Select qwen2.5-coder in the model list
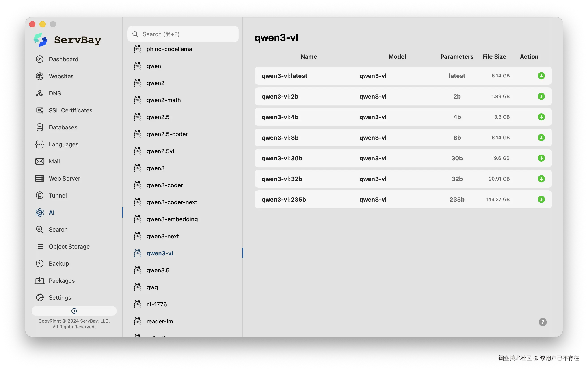This screenshot has width=588, height=370. [x=167, y=134]
